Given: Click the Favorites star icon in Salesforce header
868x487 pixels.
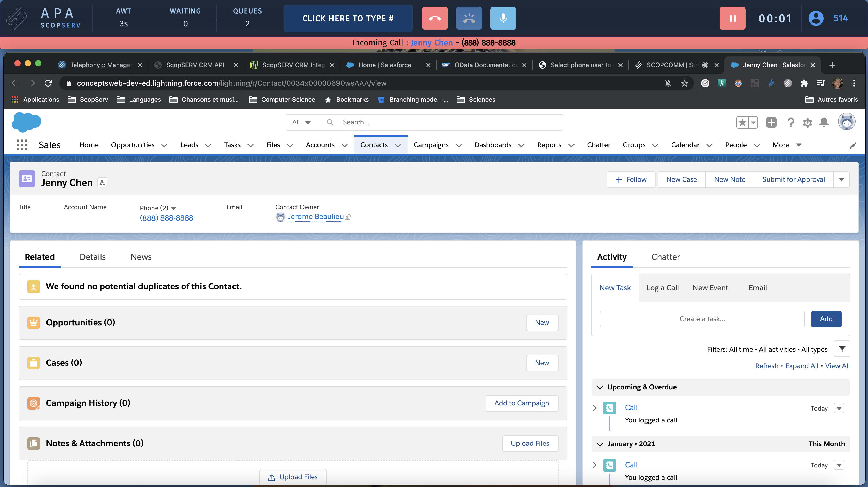Looking at the screenshot, I should pyautogui.click(x=742, y=122).
